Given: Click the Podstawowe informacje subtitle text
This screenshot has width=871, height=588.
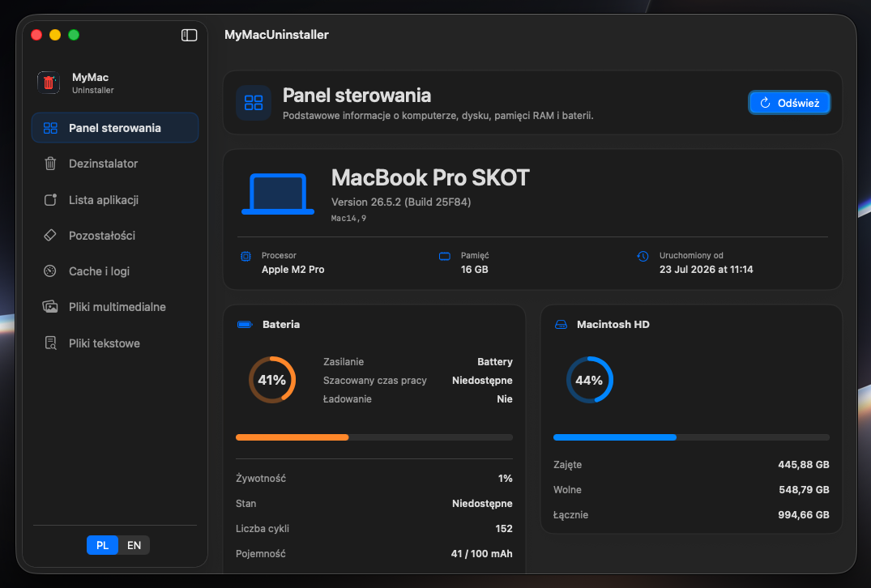Looking at the screenshot, I should (438, 116).
